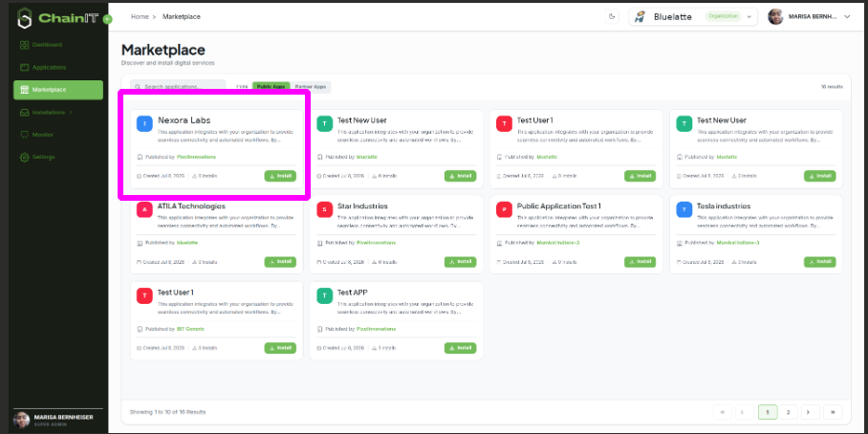Click the Nexora Labs blue app icon
The width and height of the screenshot is (868, 434).
point(144,124)
